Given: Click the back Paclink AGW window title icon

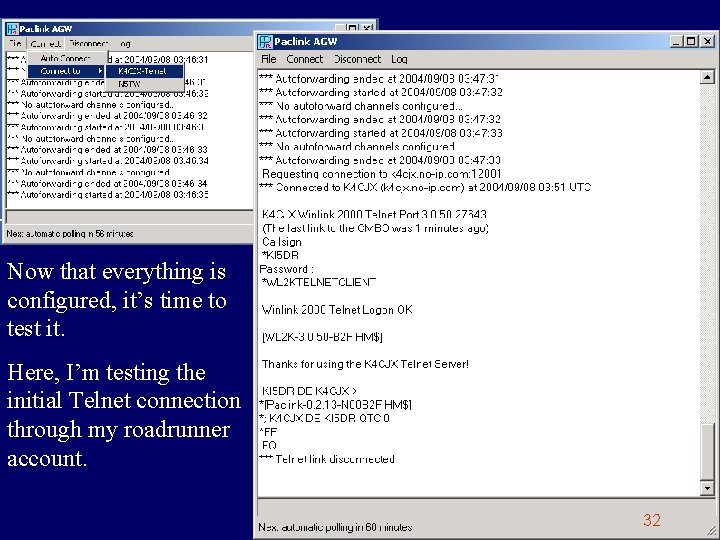Looking at the screenshot, I should tap(12, 28).
